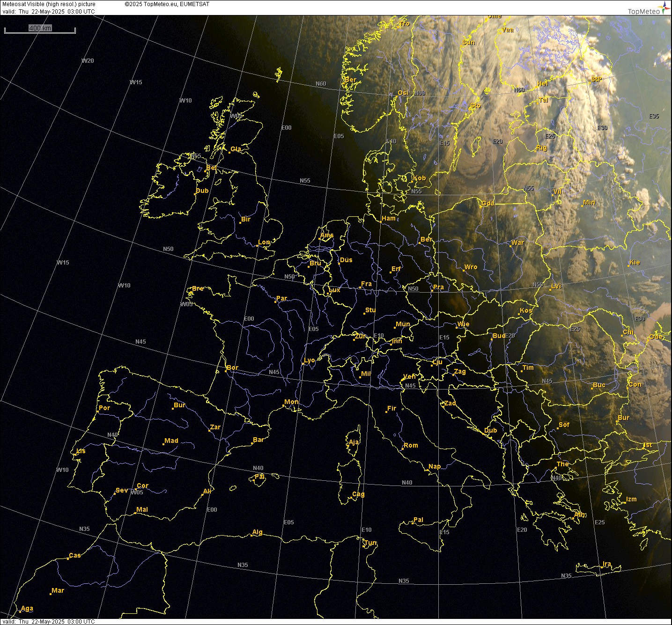Click the TopMeteo compass logo icon
This screenshot has width=672, height=625.
click(x=665, y=7)
